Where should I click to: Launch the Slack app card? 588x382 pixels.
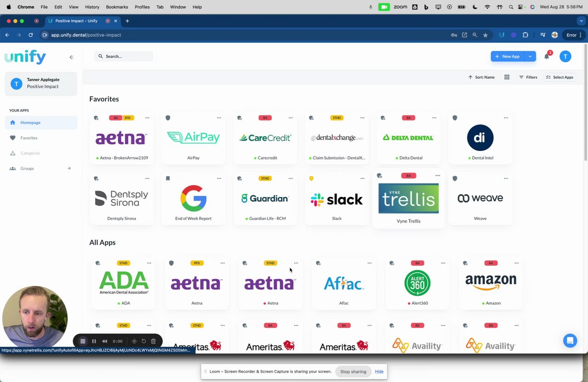pos(337,199)
